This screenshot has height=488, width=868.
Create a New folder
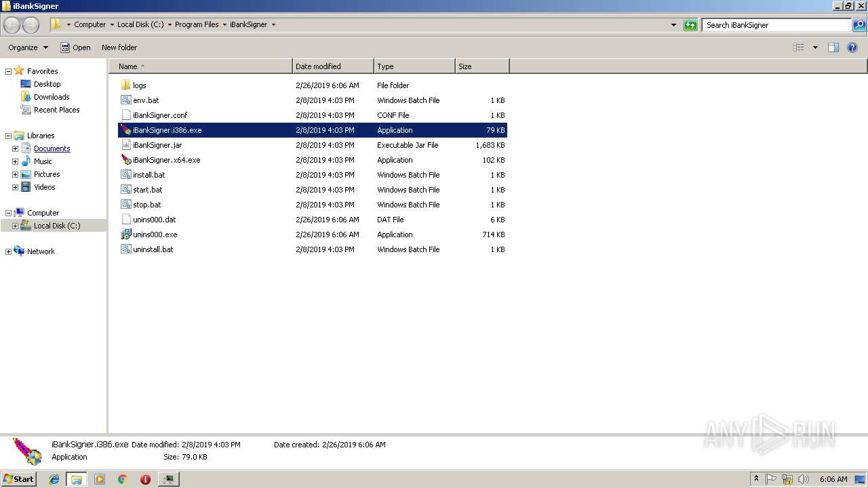[119, 47]
